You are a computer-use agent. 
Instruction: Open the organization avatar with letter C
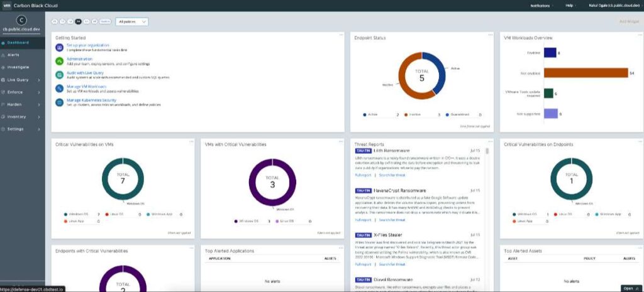point(21,20)
